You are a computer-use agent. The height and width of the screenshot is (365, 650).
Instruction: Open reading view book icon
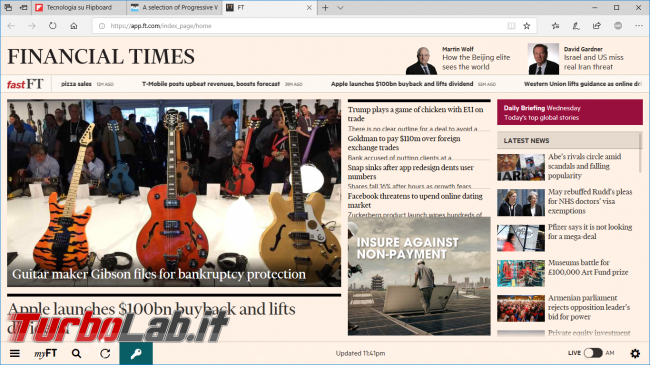click(x=512, y=26)
